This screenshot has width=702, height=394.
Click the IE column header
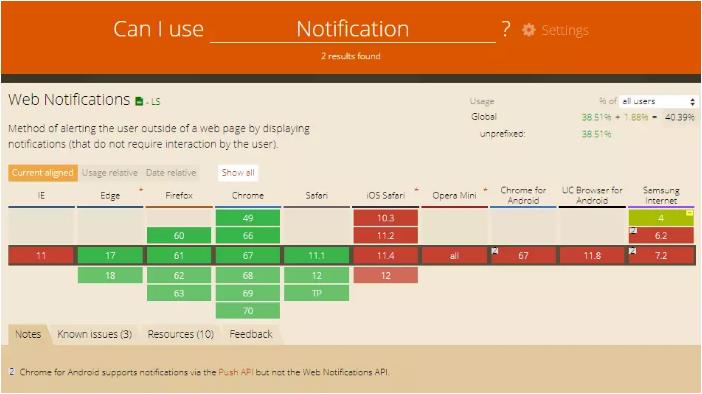pyautogui.click(x=41, y=196)
